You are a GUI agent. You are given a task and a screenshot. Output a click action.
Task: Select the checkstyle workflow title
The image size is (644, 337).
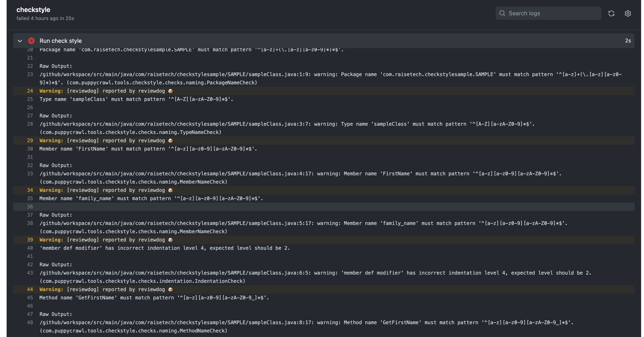[33, 10]
